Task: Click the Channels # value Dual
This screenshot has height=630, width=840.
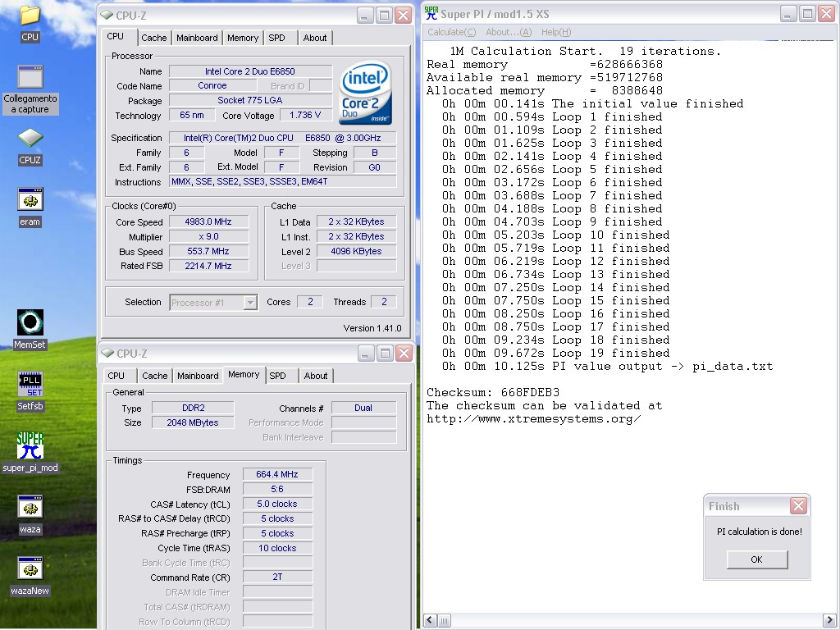Action: click(x=363, y=408)
